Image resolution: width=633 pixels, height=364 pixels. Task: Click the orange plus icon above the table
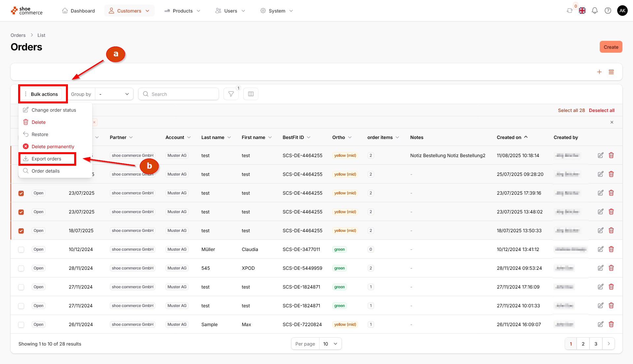pyautogui.click(x=599, y=72)
